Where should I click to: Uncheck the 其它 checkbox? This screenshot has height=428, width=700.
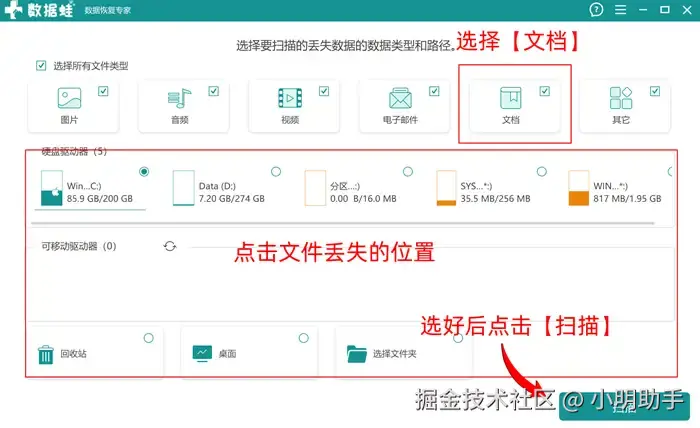coord(655,91)
